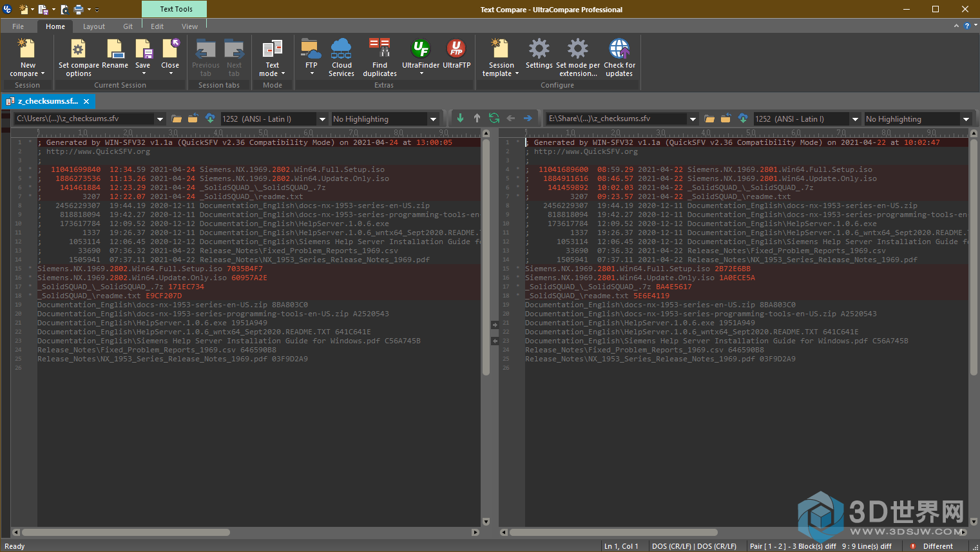The width and height of the screenshot is (980, 552).
Task: Click reload file icon in right pane
Action: (725, 119)
